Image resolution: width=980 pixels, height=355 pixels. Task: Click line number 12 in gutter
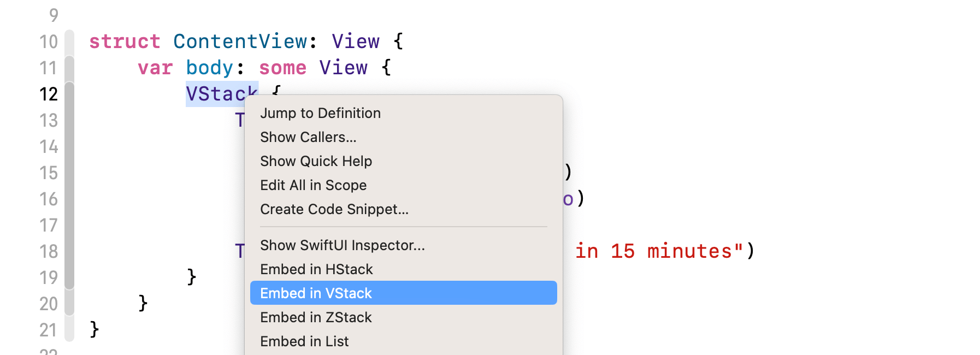tap(49, 94)
